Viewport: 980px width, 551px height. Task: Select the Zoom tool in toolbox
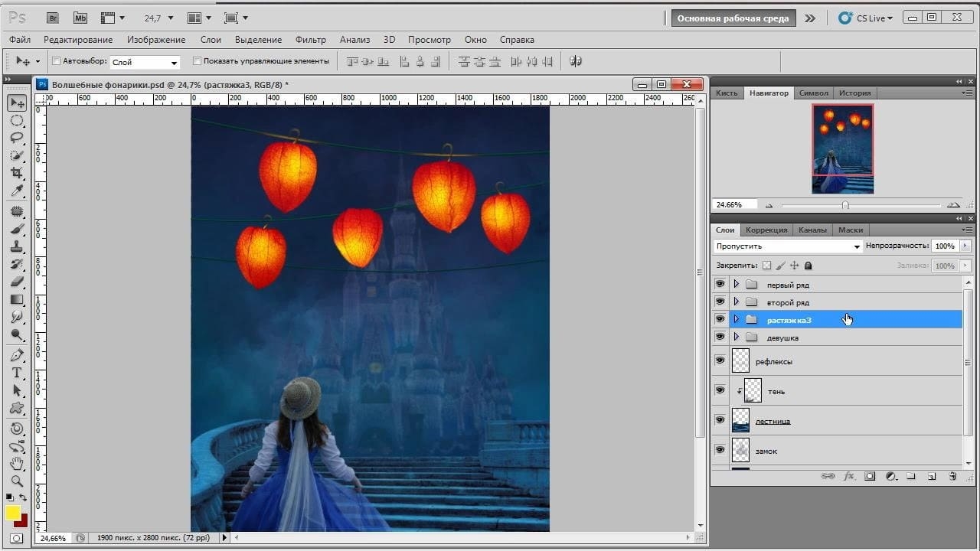tap(17, 481)
